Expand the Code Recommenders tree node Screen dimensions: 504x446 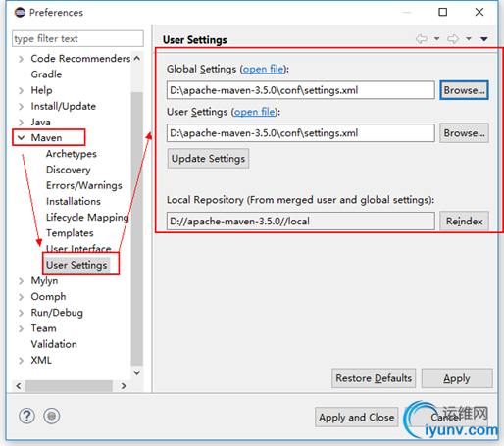click(21, 59)
